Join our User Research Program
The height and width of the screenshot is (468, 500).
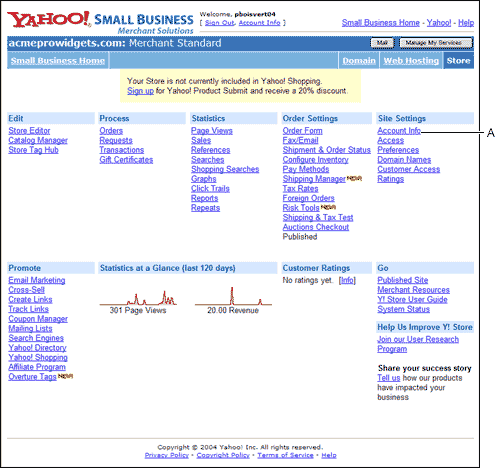418,344
